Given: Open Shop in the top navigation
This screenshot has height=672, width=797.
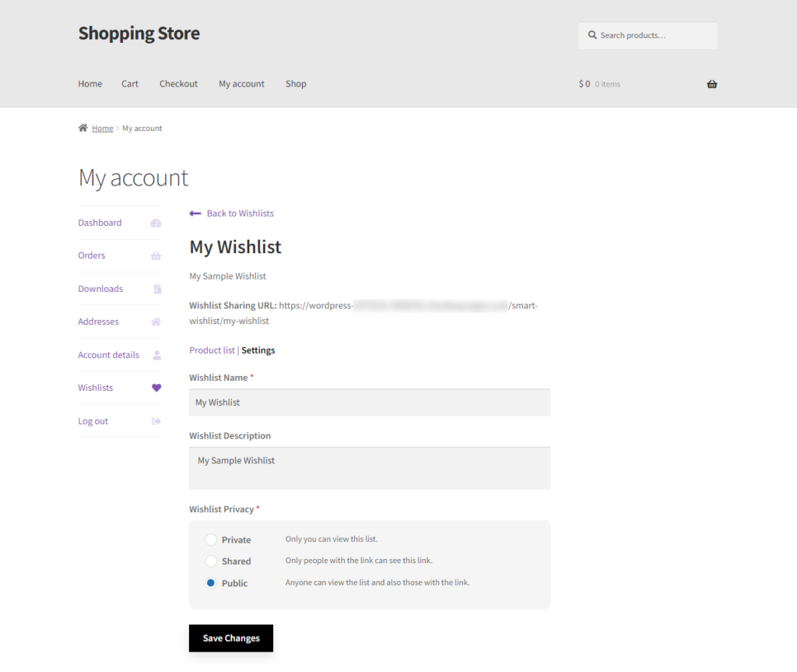Looking at the screenshot, I should coord(296,84).
